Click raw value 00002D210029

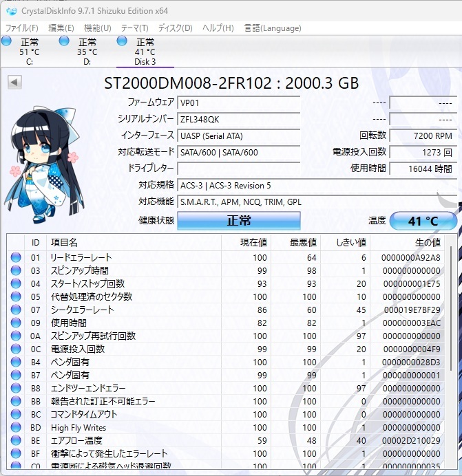pos(411,440)
